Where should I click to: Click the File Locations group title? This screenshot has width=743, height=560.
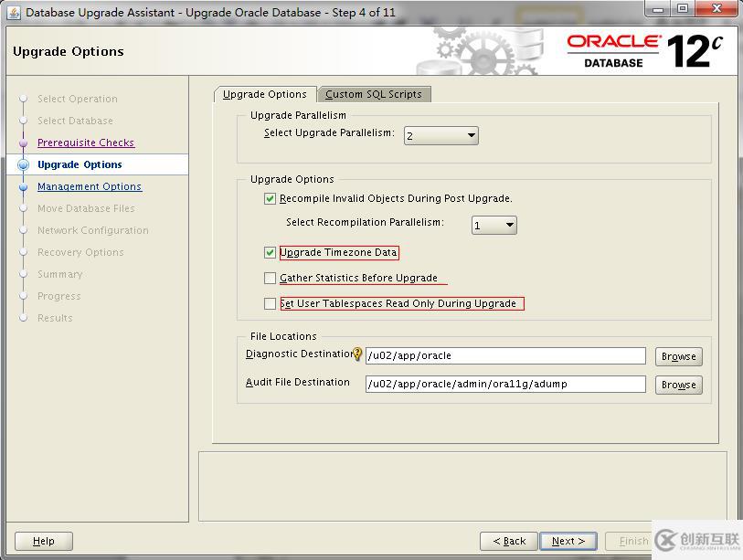(283, 336)
